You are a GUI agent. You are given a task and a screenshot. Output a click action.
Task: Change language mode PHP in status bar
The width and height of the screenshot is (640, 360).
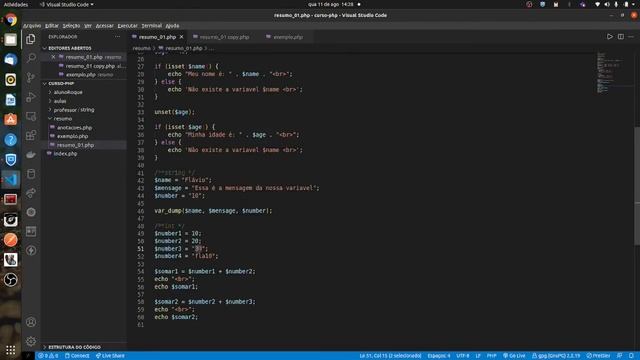click(491, 356)
